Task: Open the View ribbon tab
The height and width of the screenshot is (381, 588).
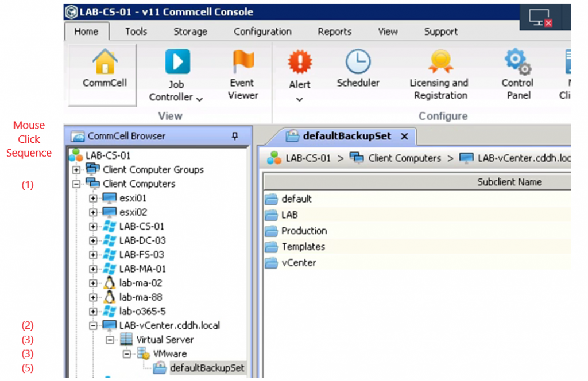Action: pos(388,32)
